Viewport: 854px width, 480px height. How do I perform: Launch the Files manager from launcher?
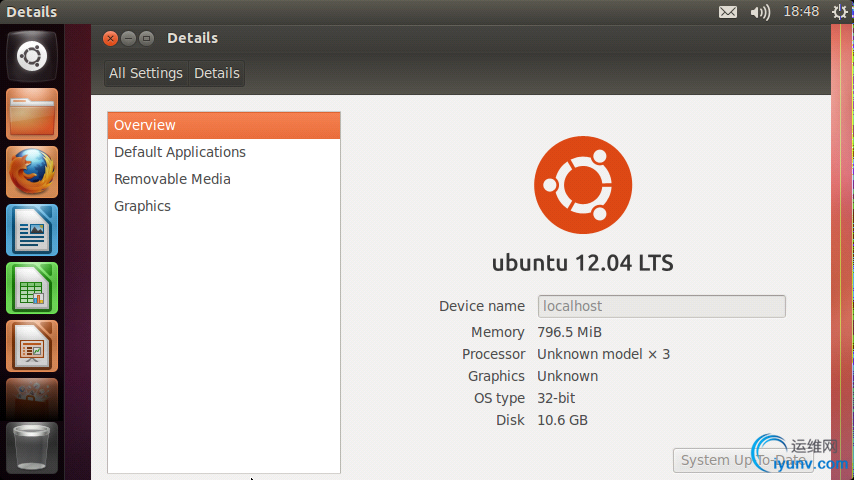click(x=32, y=114)
